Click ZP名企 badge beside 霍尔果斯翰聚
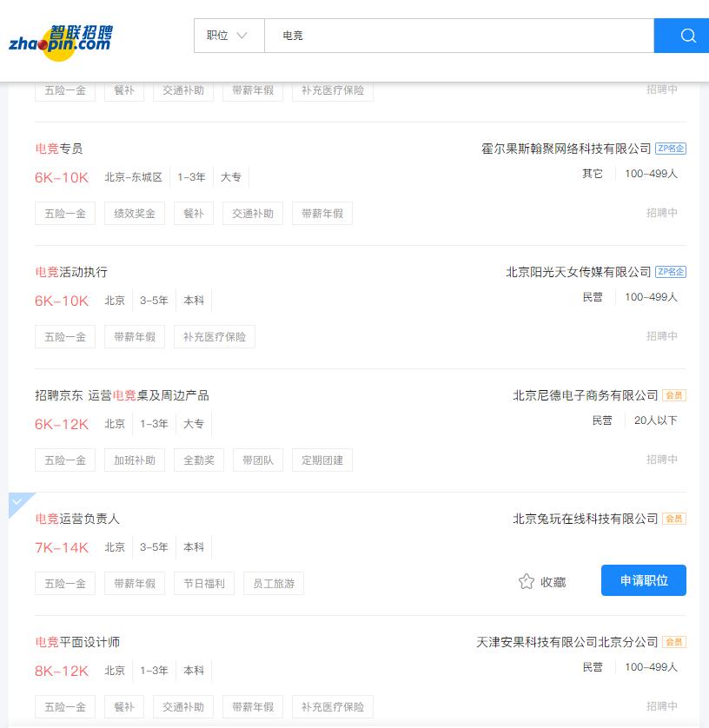 click(670, 149)
